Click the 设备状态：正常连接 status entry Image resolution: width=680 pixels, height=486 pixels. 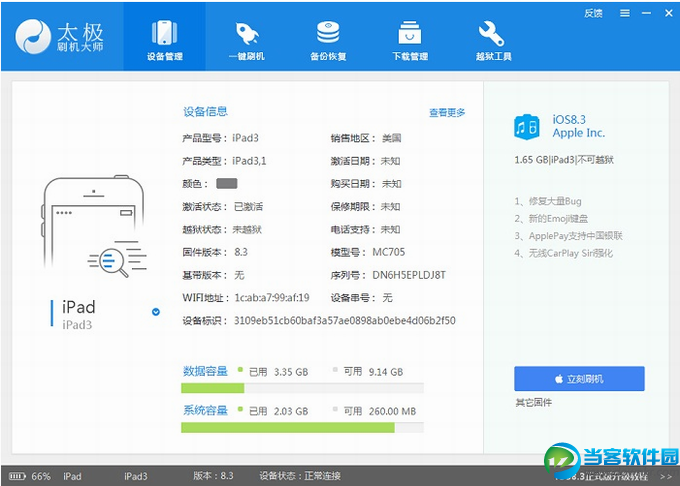pyautogui.click(x=300, y=476)
